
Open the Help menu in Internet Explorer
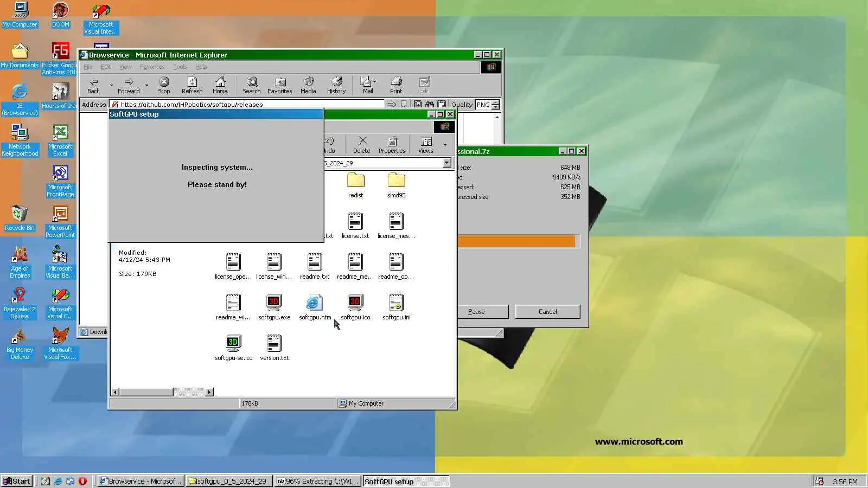[x=201, y=67]
